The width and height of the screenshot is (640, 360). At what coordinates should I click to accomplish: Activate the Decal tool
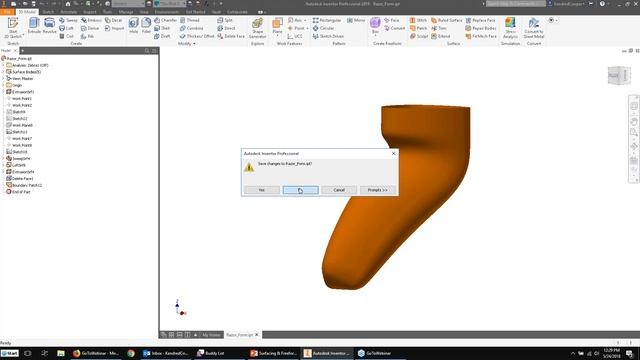[113, 20]
